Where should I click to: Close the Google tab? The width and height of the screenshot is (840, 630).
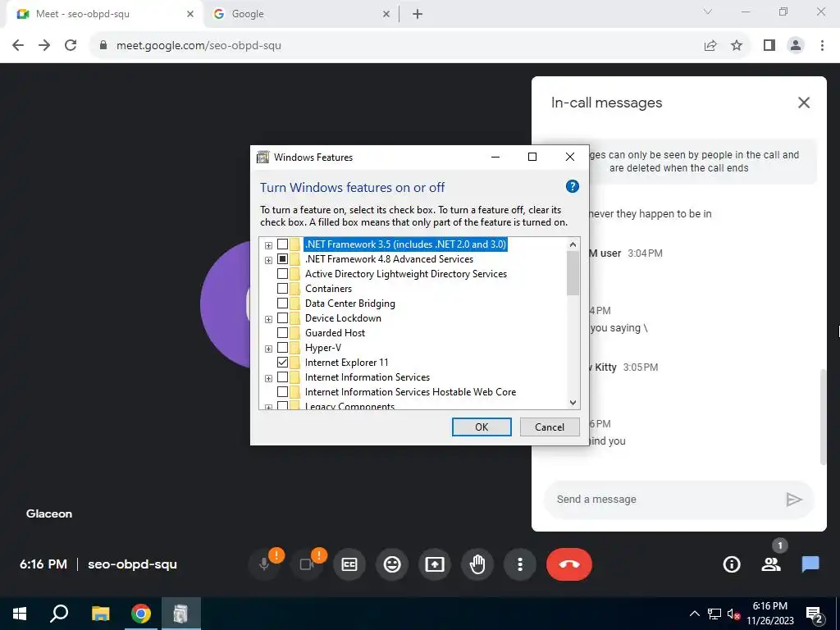coord(386,15)
